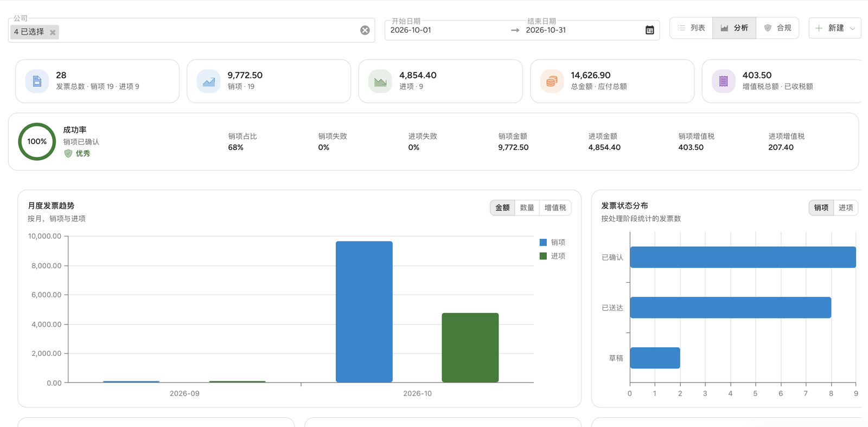This screenshot has height=427, width=868.
Task: Select 销项 in status distribution
Action: click(821, 208)
